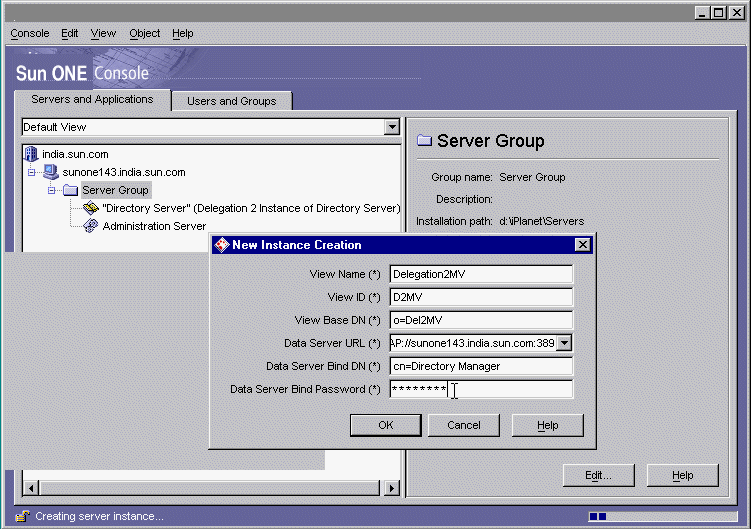The image size is (751, 529).
Task: Click Help button in Server Group panel
Action: click(683, 475)
